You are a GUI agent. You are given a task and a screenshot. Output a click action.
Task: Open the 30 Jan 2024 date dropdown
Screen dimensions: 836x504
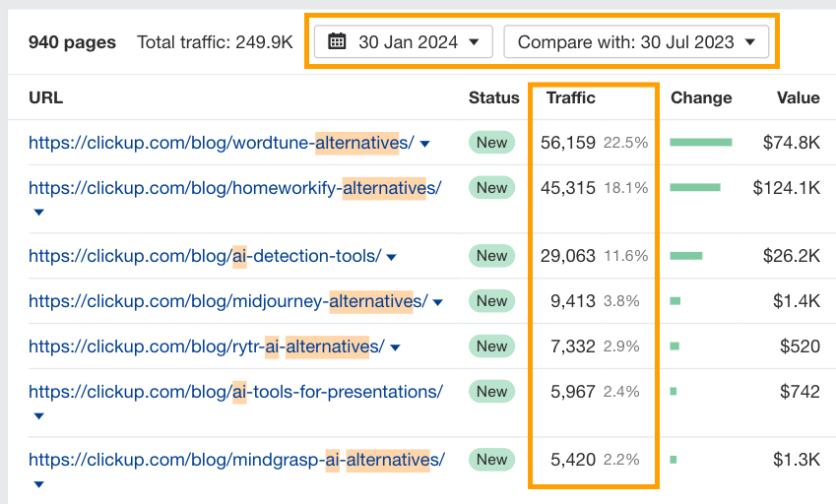403,41
